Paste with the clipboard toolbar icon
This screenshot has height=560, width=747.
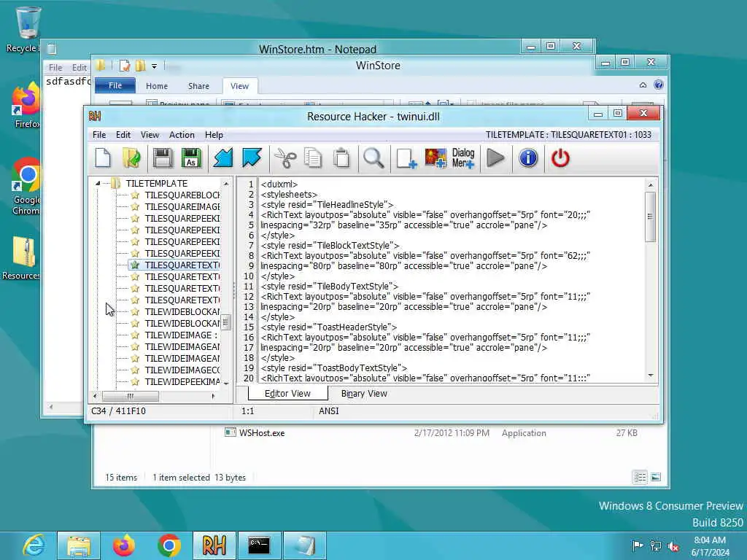coord(341,158)
